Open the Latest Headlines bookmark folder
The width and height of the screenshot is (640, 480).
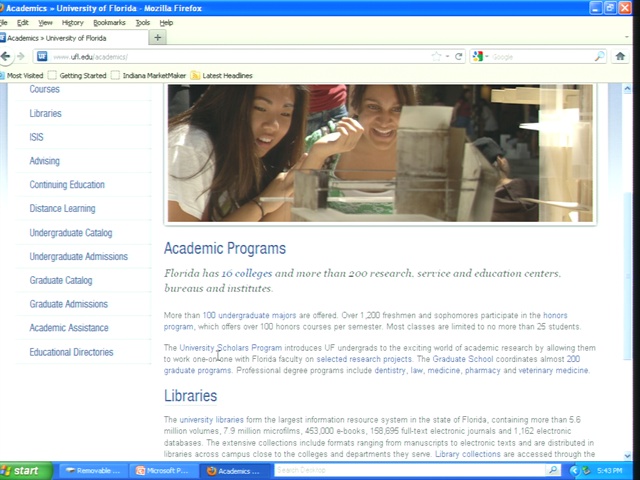222,76
